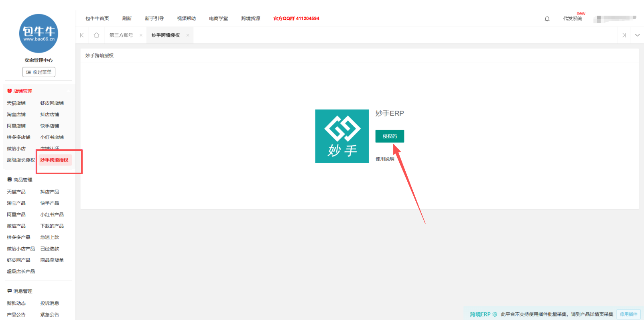Image resolution: width=644 pixels, height=326 pixels.
Task: Open the 使用说明 link
Action: point(385,159)
